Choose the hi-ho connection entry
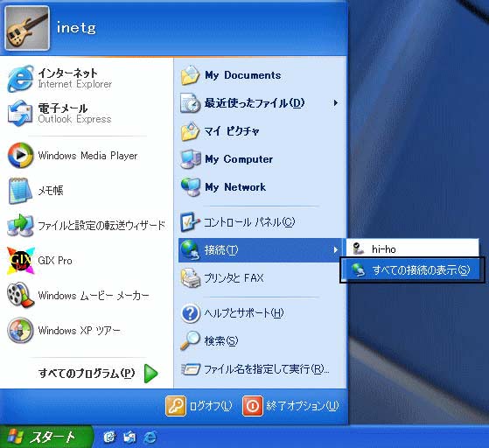The width and height of the screenshot is (489, 448). point(411,248)
